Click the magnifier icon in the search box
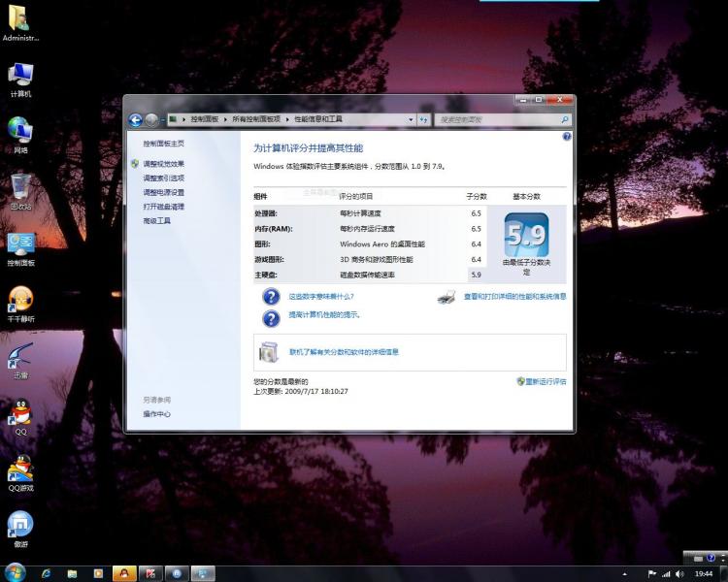 [565, 119]
